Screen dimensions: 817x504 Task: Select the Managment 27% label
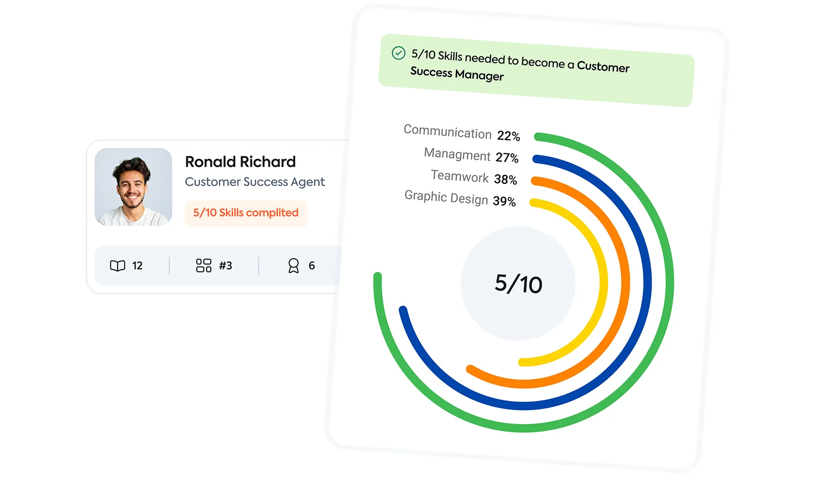click(471, 155)
